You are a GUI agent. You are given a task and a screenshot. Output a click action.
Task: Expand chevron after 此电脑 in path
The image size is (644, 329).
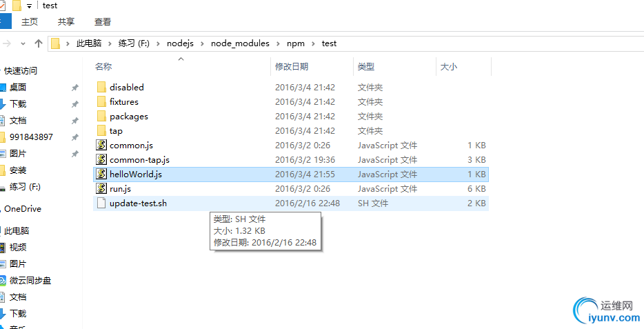[110, 43]
